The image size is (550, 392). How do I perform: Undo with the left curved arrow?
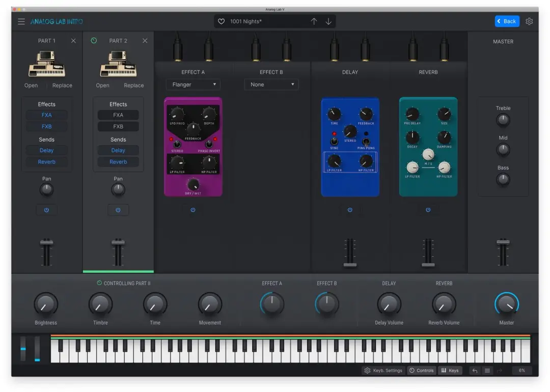pyautogui.click(x=475, y=371)
